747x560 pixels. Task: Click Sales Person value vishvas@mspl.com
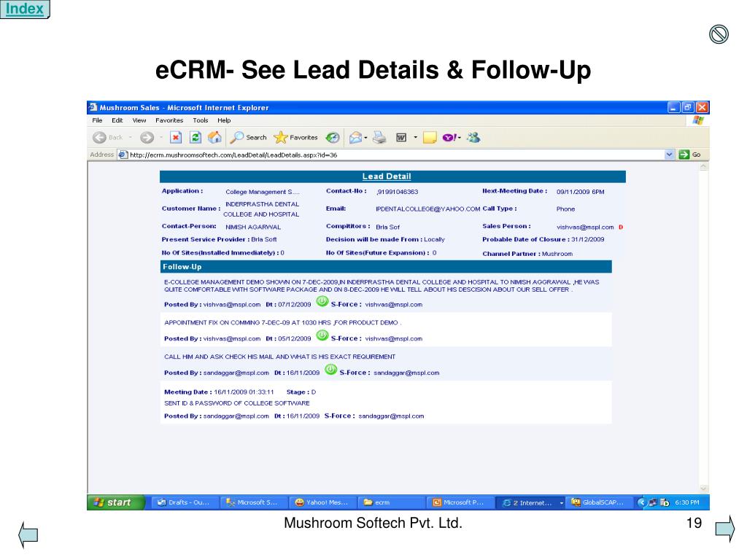[585, 227]
